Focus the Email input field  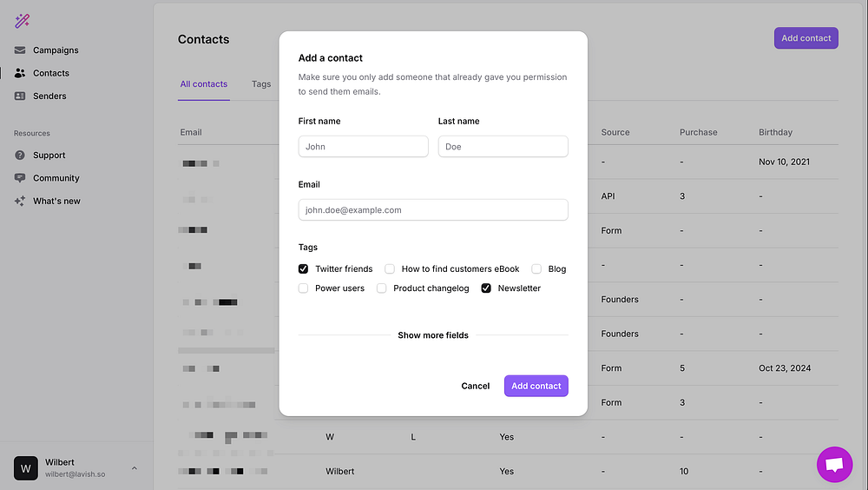tap(433, 210)
